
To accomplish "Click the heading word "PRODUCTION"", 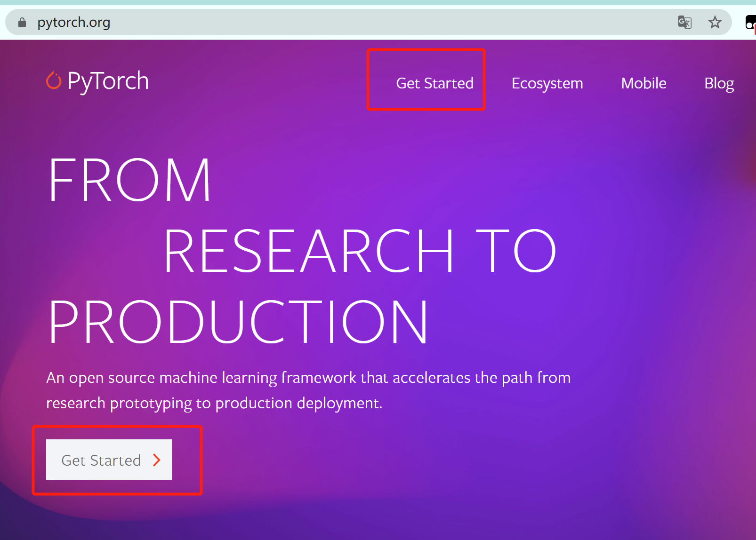I will coord(239,322).
